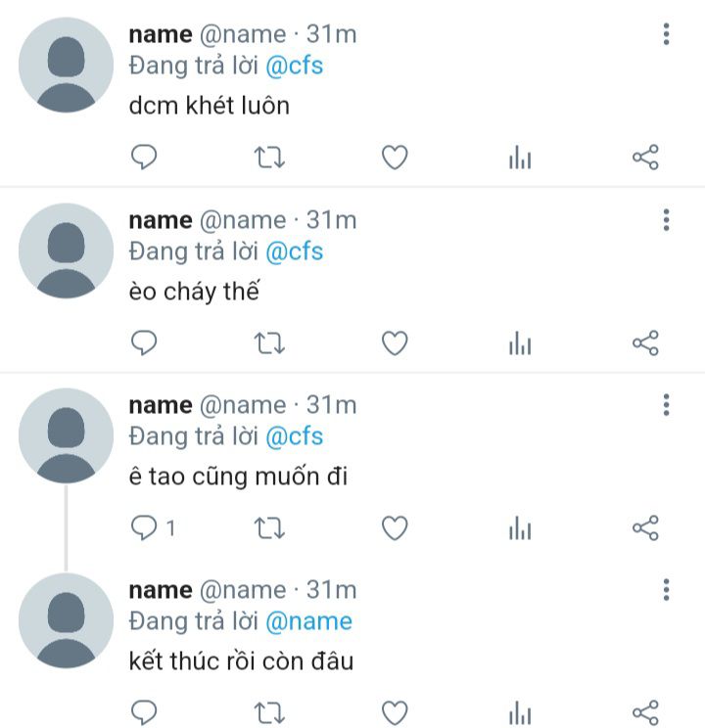This screenshot has width=705, height=728.
Task: Open the tweet text "kết thúc rồi còn đâu"
Action: [x=241, y=661]
